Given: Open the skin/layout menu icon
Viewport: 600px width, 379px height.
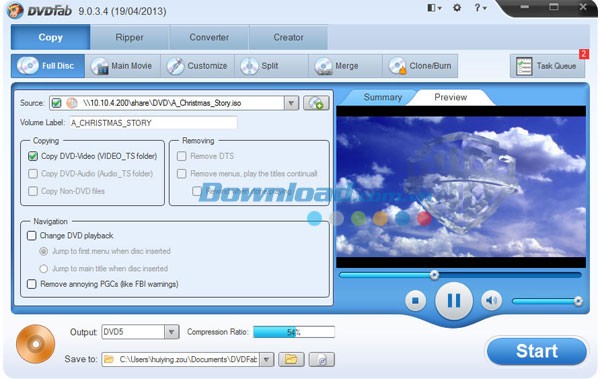Looking at the screenshot, I should pyautogui.click(x=434, y=8).
